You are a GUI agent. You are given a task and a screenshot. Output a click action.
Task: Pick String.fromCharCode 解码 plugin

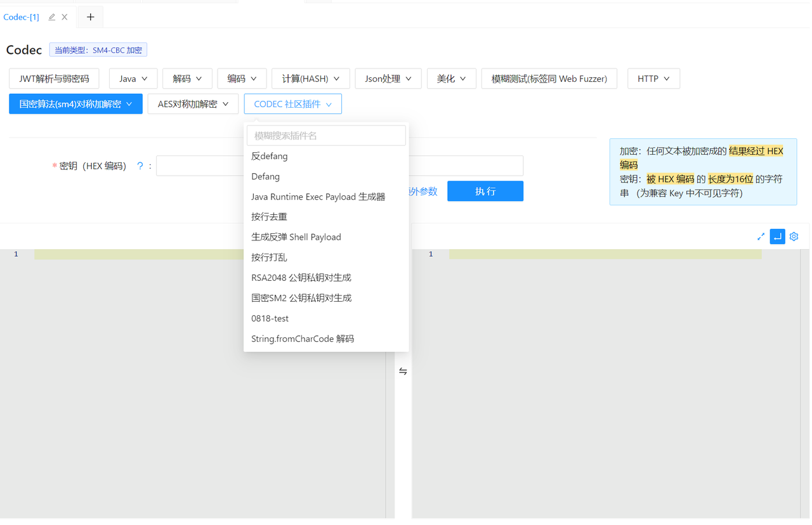tap(302, 339)
